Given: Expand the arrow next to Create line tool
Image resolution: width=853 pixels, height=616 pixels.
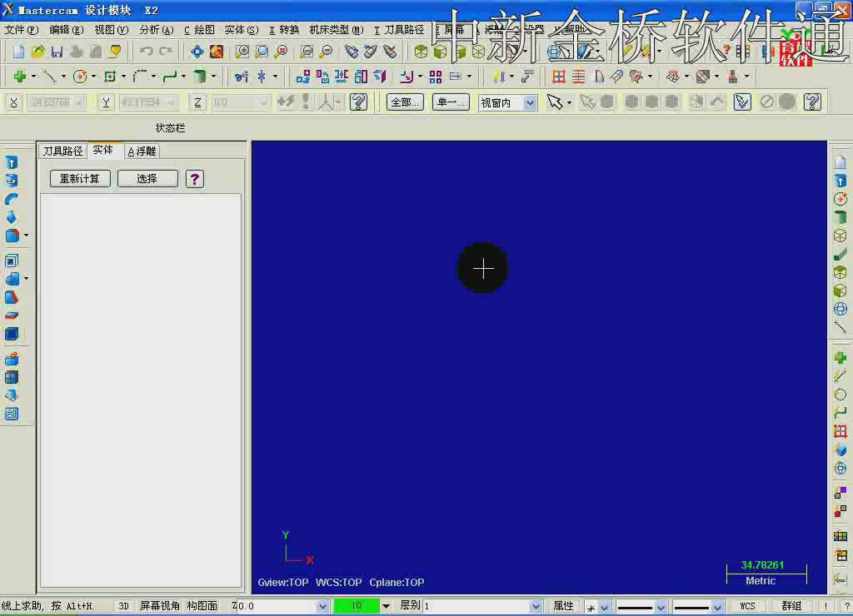Looking at the screenshot, I should coord(63,77).
